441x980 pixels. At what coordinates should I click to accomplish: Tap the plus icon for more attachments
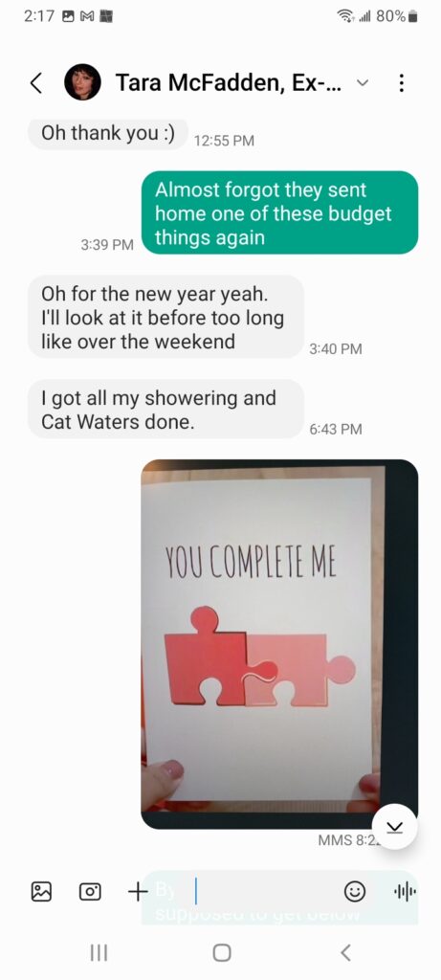tap(138, 892)
